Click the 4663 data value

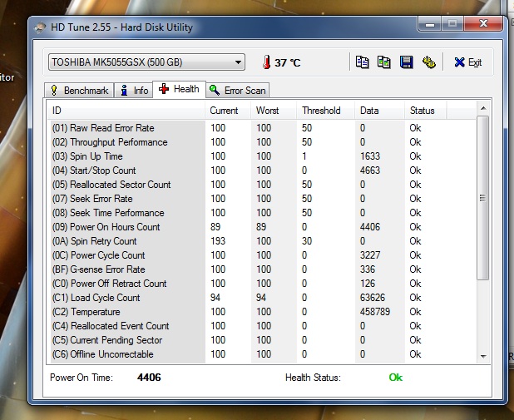(x=370, y=170)
